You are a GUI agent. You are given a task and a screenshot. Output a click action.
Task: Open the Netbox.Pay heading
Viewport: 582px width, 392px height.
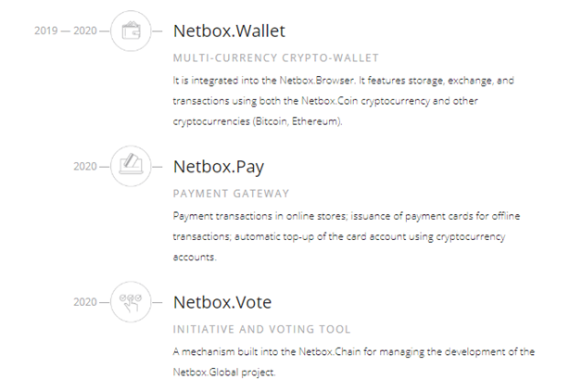coord(219,167)
